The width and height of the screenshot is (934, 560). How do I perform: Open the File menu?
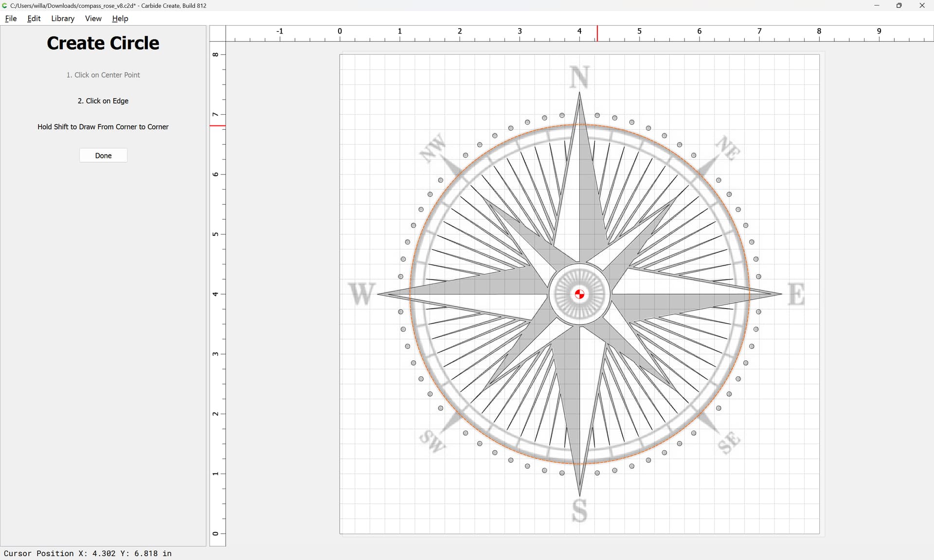11,18
